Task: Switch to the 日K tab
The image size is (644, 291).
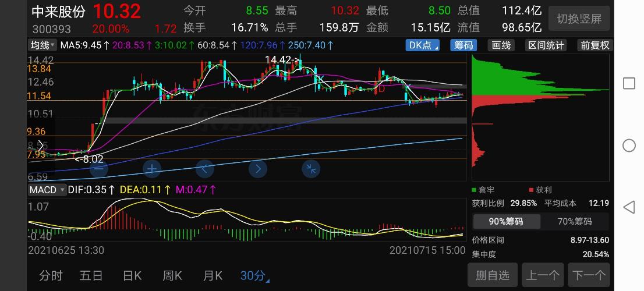Action: pos(132,276)
